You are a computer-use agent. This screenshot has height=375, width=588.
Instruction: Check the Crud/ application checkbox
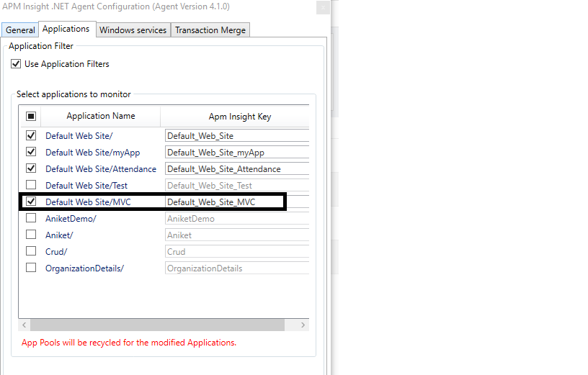pos(31,251)
